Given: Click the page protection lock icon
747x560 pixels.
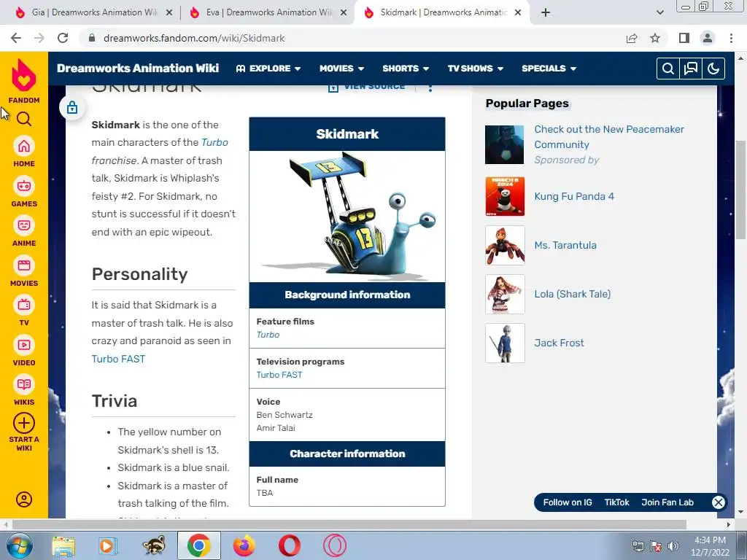Looking at the screenshot, I should 72,108.
